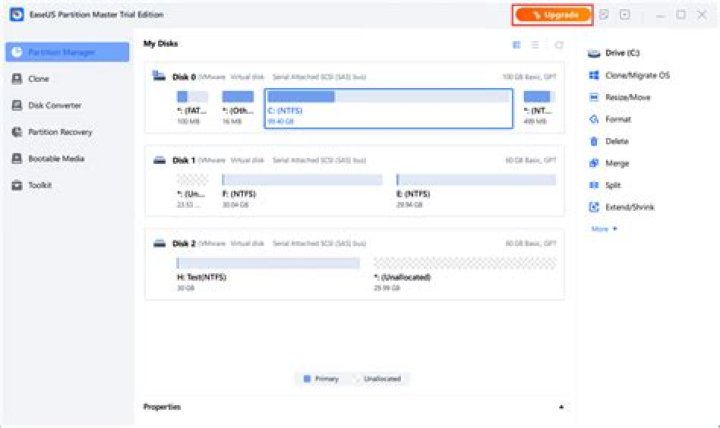This screenshot has height=428, width=720.
Task: Select Clone in the left sidebar
Action: tap(39, 79)
